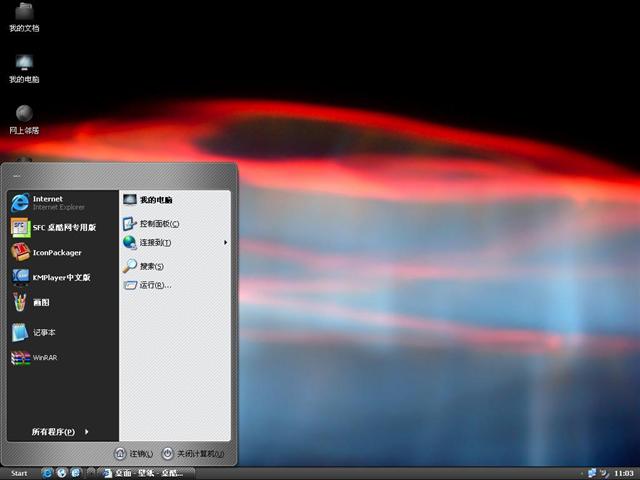Switch to the 桌面 - 壁纸 taskbar window

coord(145,473)
